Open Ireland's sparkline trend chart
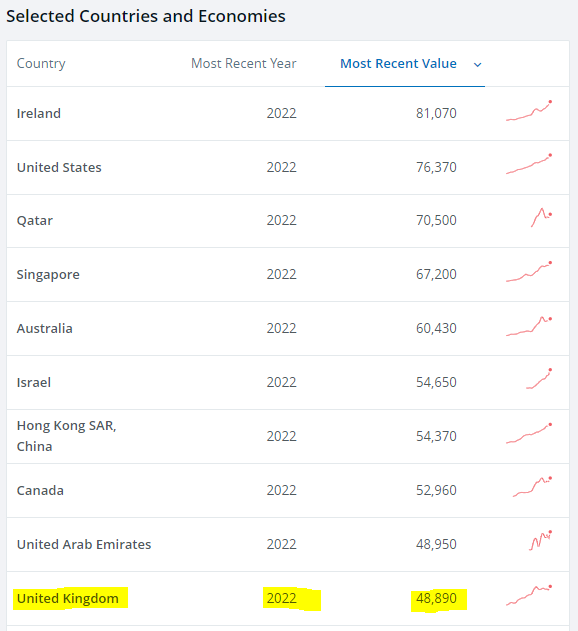 [x=529, y=111]
